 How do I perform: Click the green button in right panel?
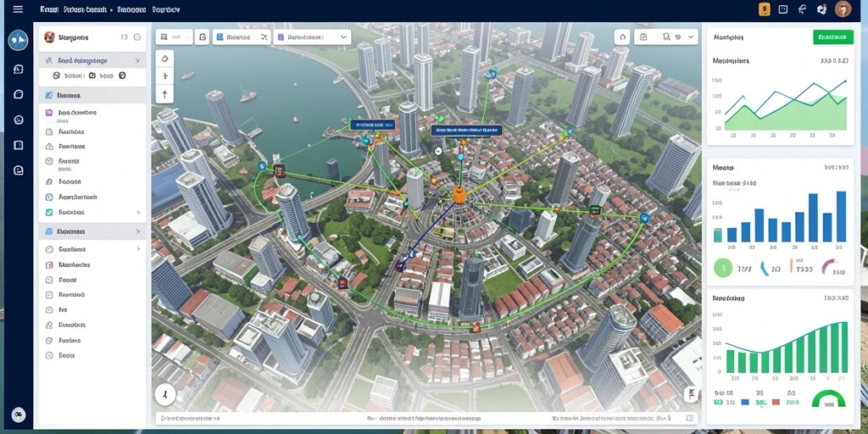click(x=832, y=37)
